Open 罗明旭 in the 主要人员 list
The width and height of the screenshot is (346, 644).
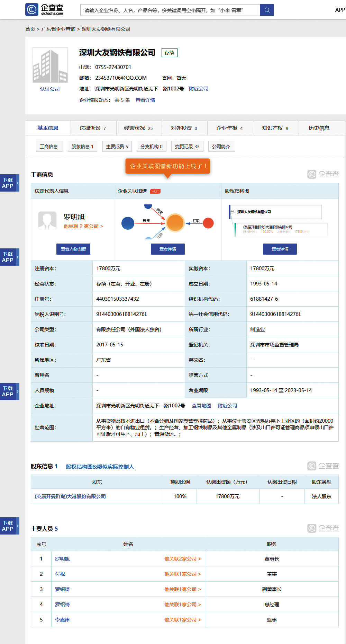[62, 559]
